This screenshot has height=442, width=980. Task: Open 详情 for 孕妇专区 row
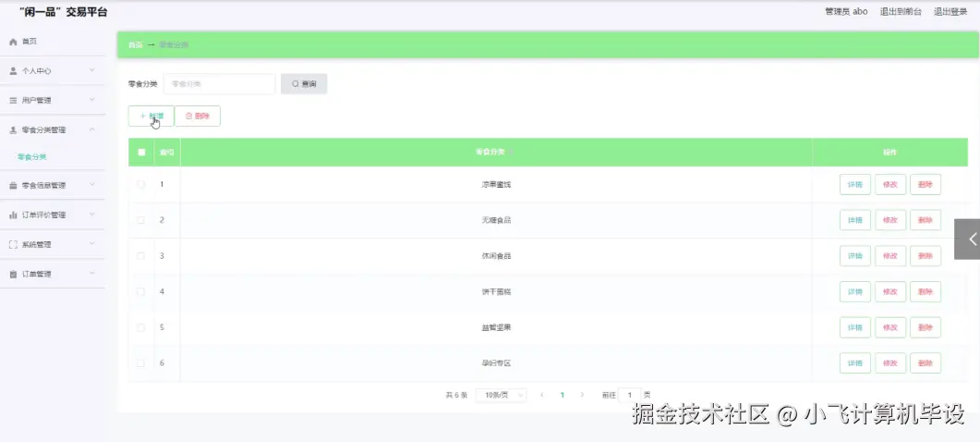point(855,363)
